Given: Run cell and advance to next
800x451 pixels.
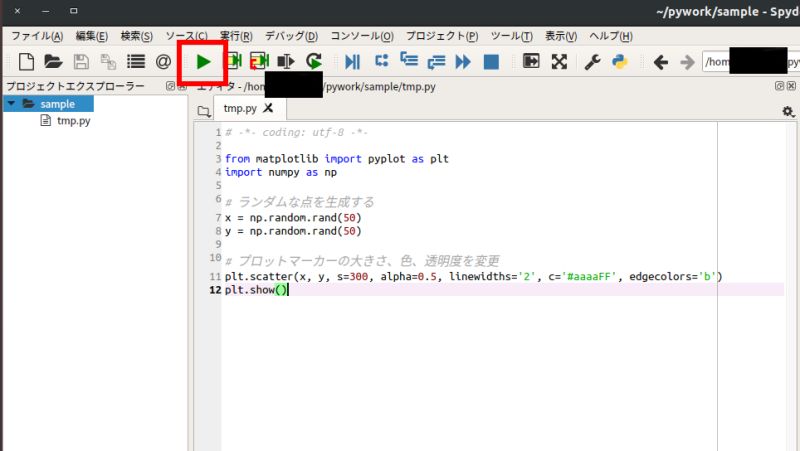Looking at the screenshot, I should [259, 62].
